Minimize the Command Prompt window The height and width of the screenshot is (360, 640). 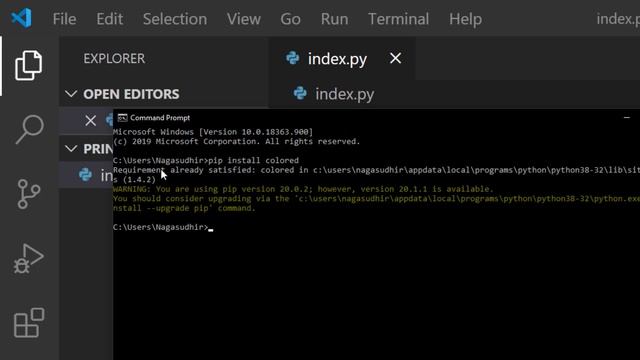pos(627,118)
